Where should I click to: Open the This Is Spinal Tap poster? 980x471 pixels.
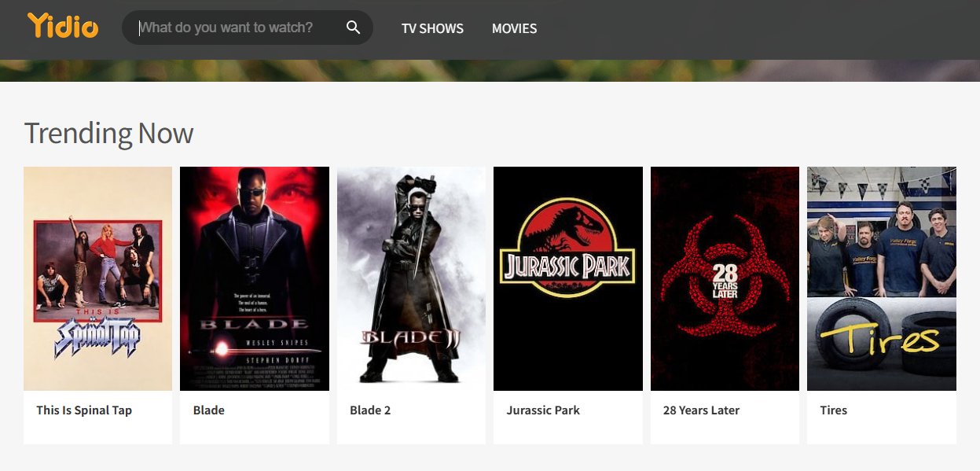pos(97,278)
